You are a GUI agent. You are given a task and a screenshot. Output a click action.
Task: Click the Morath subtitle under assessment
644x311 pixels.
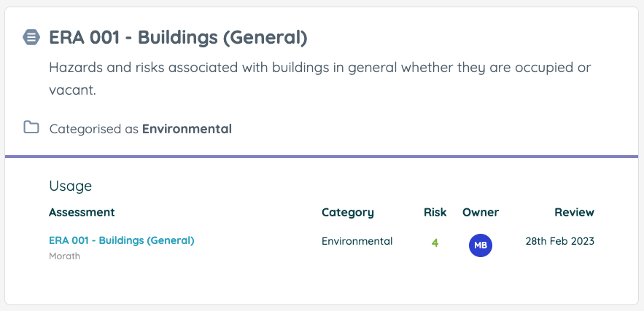64,256
